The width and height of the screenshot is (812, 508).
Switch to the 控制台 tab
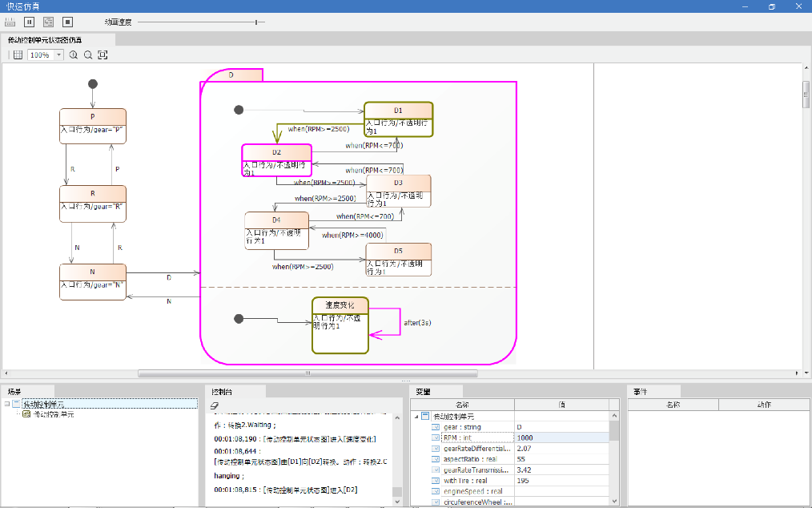(x=222, y=392)
